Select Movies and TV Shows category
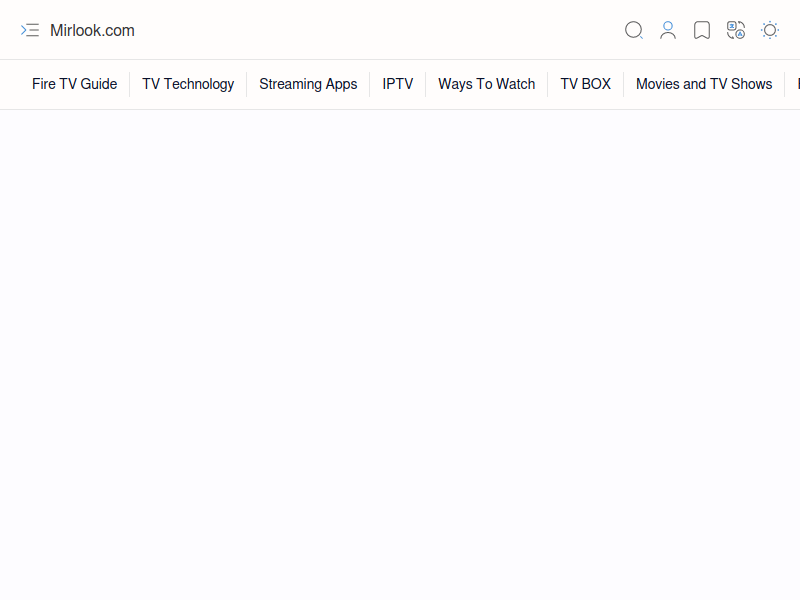Viewport: 800px width, 600px height. pyautogui.click(x=704, y=84)
